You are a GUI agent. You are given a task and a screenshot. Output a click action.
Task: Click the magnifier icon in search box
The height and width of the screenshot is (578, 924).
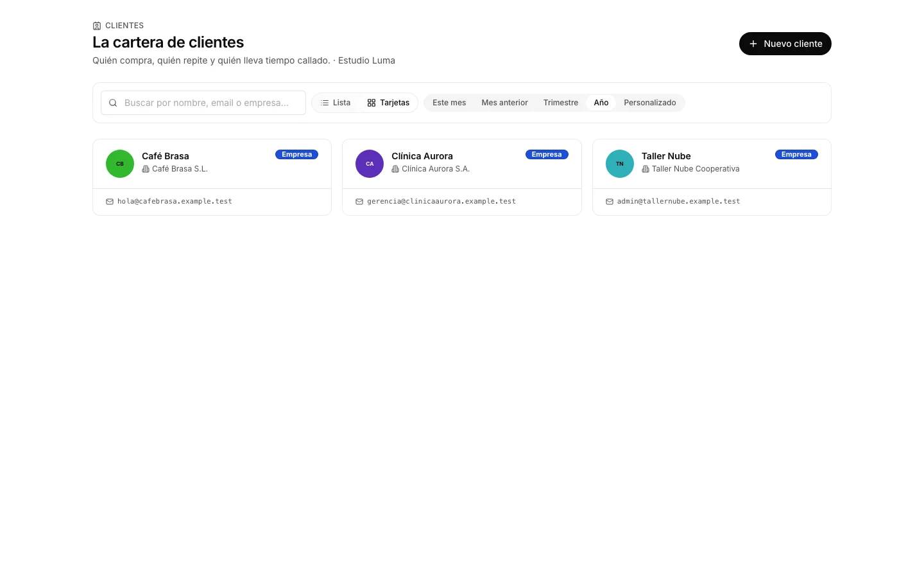[x=113, y=103]
